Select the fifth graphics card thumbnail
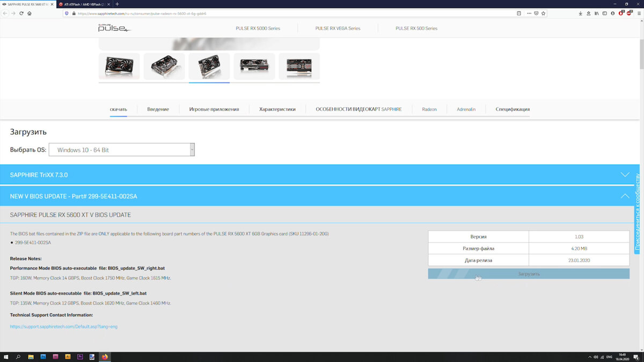The image size is (644, 362). [x=299, y=67]
